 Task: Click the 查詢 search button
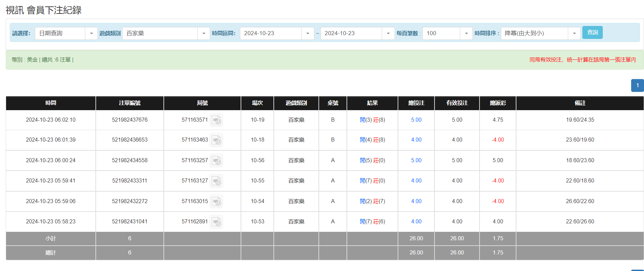coord(592,32)
